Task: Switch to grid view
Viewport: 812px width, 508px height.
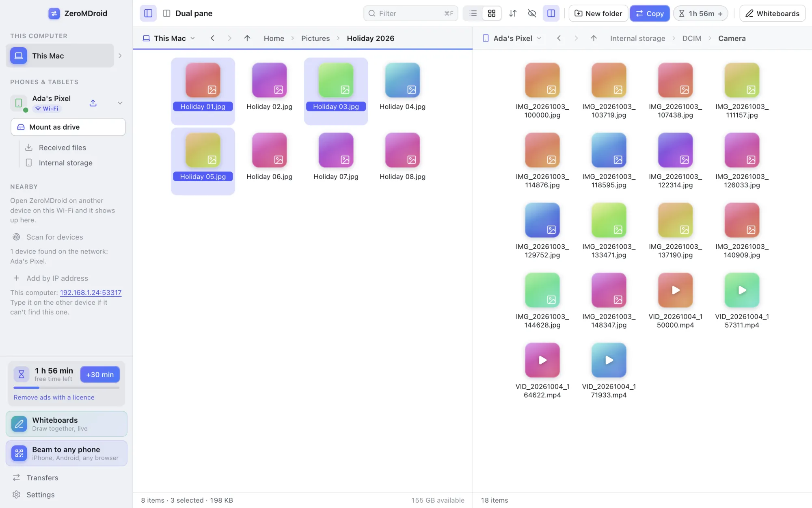Action: coord(492,13)
